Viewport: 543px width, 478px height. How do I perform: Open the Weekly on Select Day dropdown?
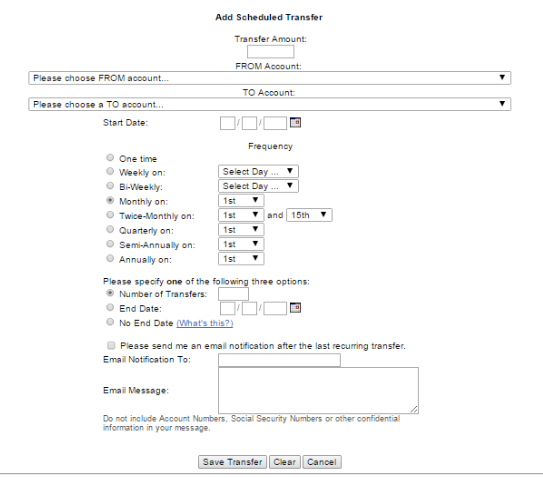point(258,171)
